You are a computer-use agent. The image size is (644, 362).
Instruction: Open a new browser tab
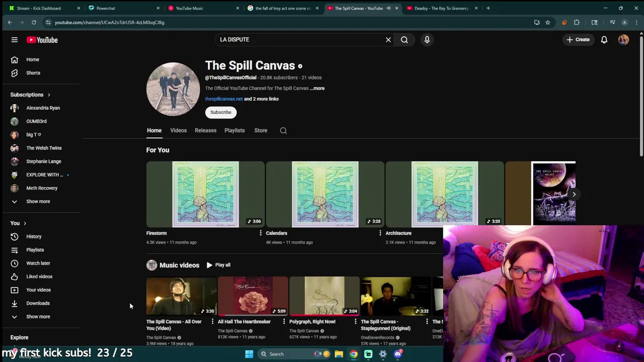[488, 8]
